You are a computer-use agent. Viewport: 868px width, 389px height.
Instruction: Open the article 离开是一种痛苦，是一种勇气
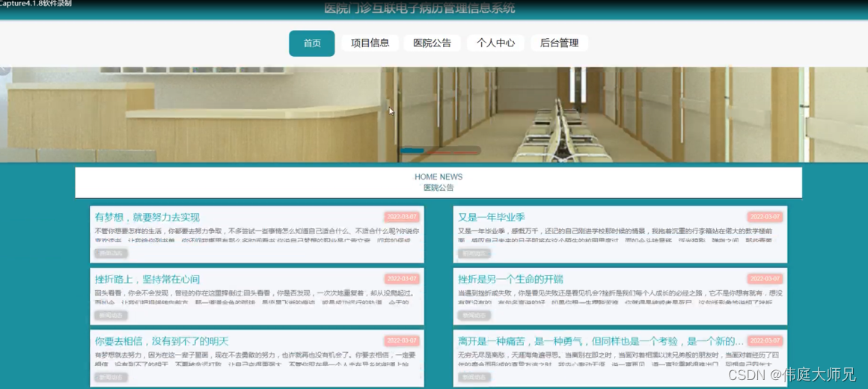601,341
